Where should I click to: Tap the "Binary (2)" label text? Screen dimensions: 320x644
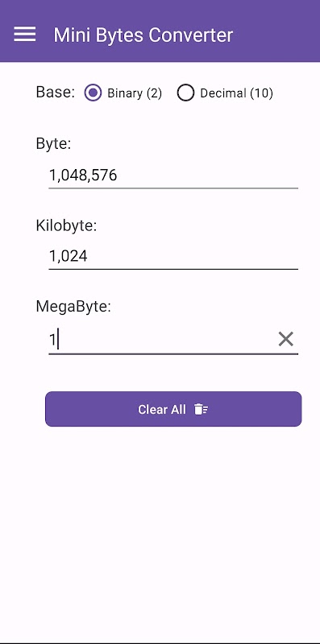pos(135,93)
